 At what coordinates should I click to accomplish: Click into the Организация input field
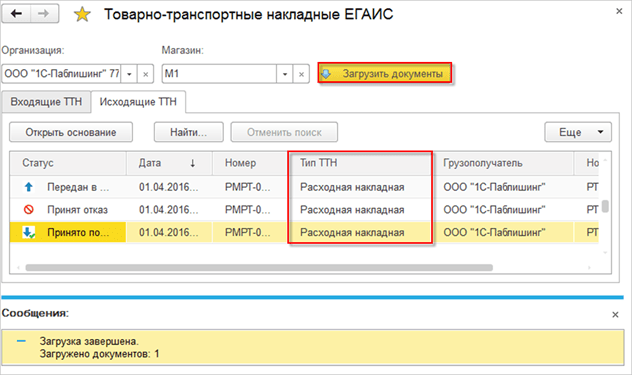(x=62, y=74)
